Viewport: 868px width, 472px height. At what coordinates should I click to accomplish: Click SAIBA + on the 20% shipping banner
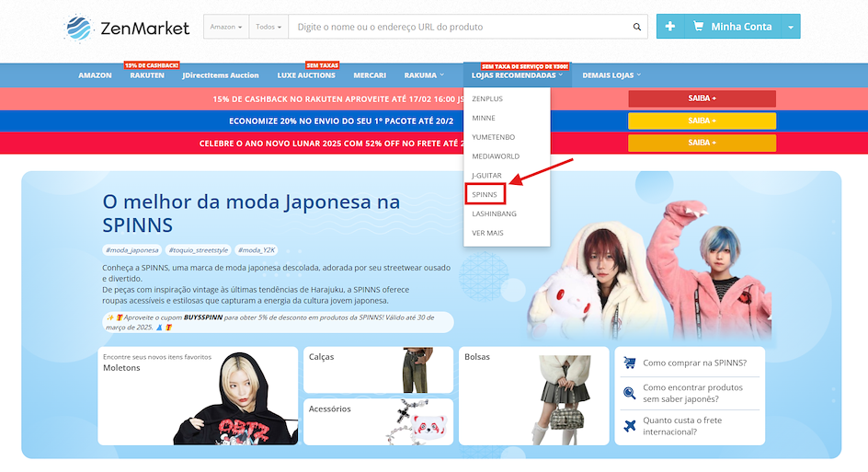click(702, 121)
